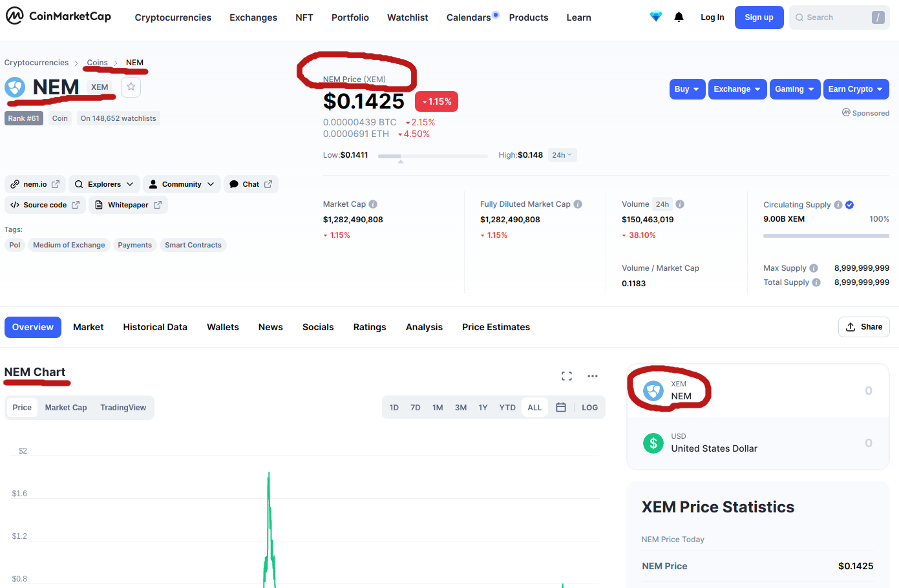
Task: Open the chart calendar date picker
Action: pyautogui.click(x=561, y=408)
